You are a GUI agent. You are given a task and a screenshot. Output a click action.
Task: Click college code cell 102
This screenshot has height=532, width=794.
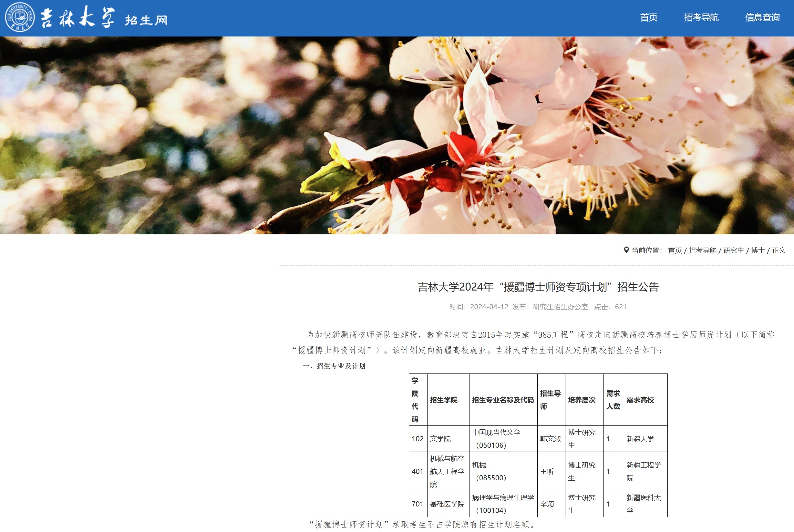pyautogui.click(x=418, y=439)
